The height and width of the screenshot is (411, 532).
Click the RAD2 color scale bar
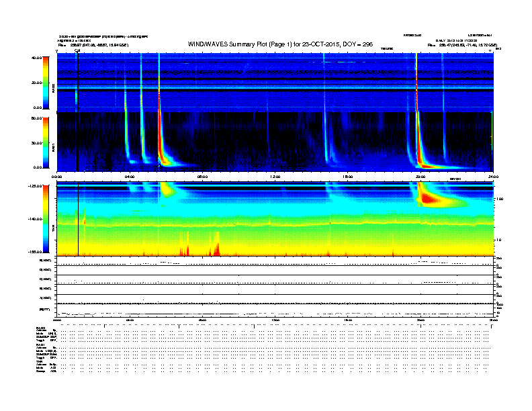point(46,83)
